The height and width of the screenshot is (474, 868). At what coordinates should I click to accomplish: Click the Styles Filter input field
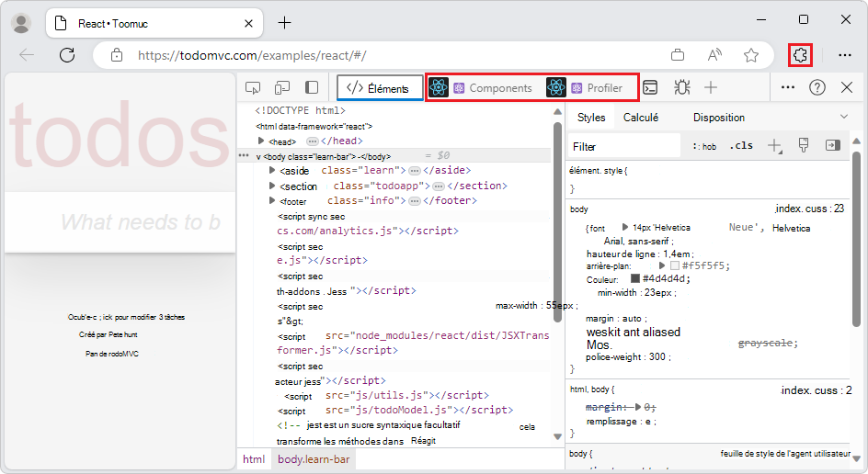coord(624,147)
